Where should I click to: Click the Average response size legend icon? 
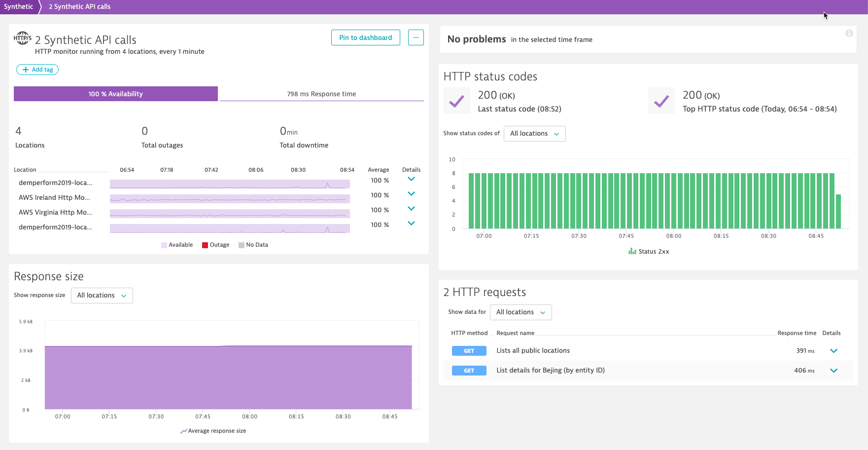coord(183,431)
